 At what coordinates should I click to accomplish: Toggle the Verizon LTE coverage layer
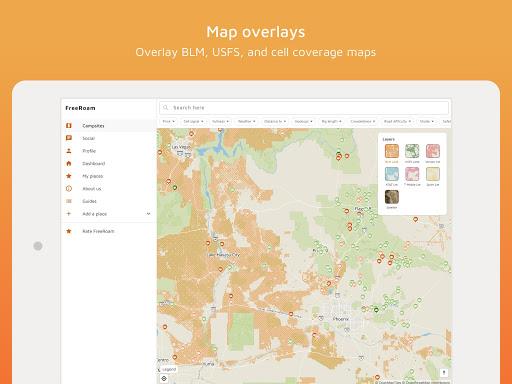click(433, 153)
